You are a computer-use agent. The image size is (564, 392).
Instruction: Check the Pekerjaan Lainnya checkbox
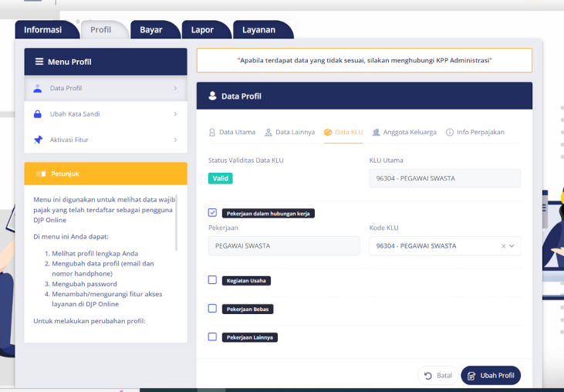pos(212,336)
